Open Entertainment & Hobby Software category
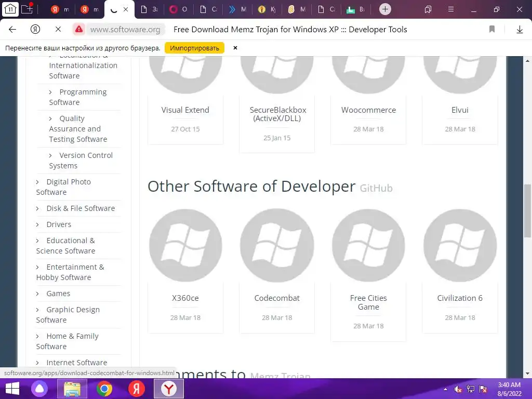Viewport: 532px width, 399px height. (x=70, y=272)
